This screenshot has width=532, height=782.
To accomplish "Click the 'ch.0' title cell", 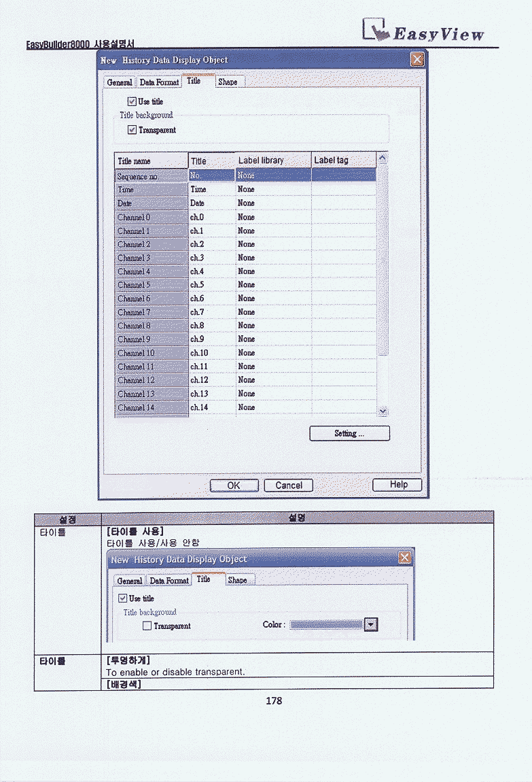I will click(212, 217).
